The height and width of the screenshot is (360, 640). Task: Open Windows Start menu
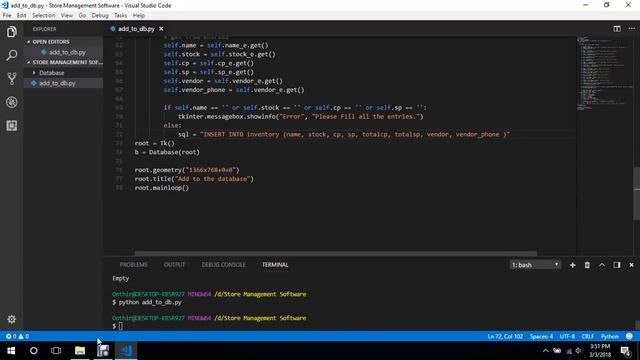pos(11,351)
